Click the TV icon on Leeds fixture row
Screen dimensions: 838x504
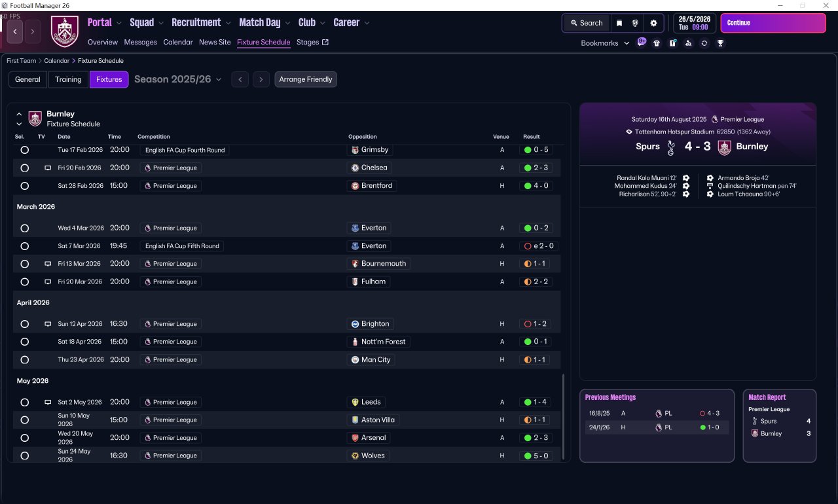(47, 403)
